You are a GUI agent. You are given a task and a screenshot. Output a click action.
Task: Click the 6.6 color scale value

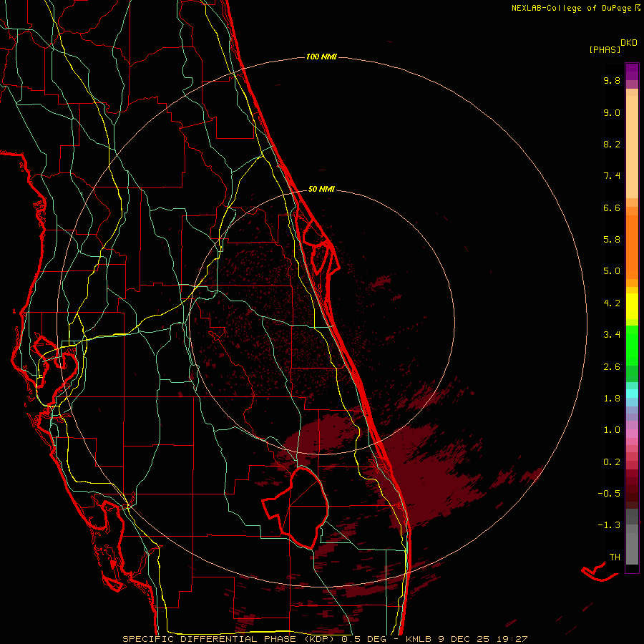coord(612,208)
